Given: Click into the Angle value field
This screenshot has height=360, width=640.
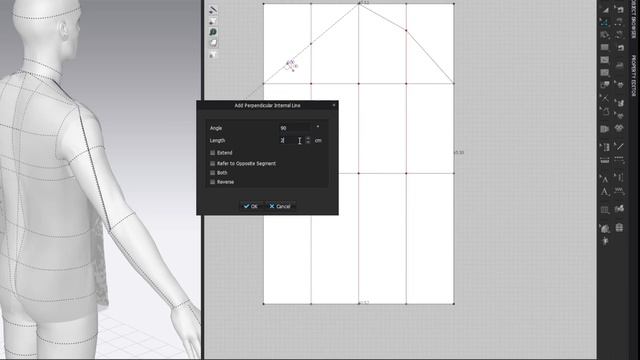Looking at the screenshot, I should tap(295, 128).
